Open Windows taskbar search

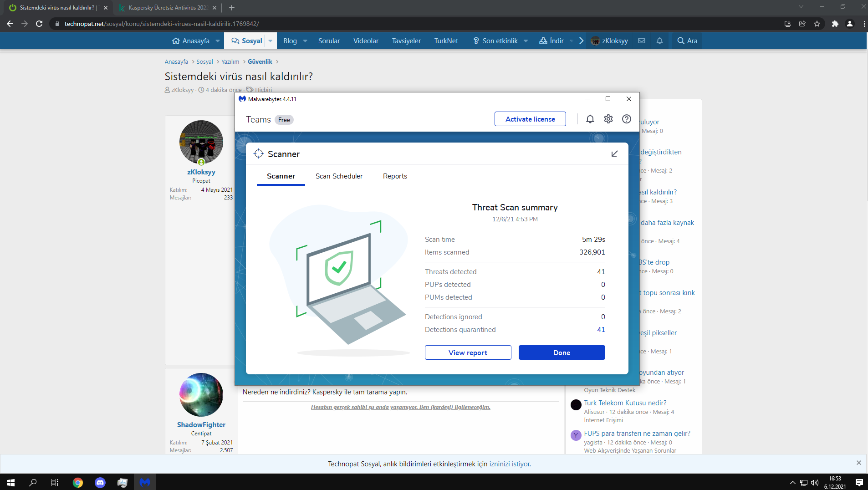point(33,482)
